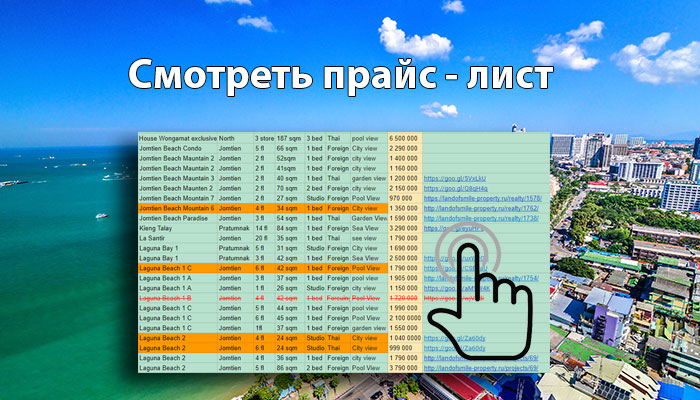
Task: Open the goo.gl/SVxLkU link
Action: click(456, 178)
